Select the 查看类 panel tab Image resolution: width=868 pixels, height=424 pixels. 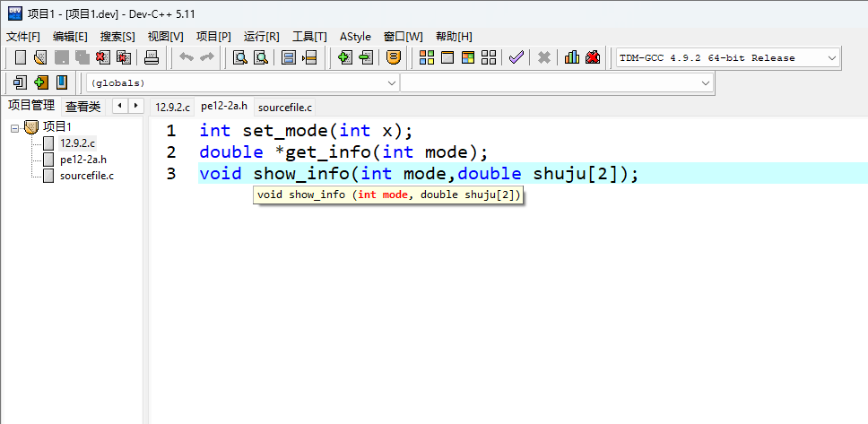[x=83, y=107]
